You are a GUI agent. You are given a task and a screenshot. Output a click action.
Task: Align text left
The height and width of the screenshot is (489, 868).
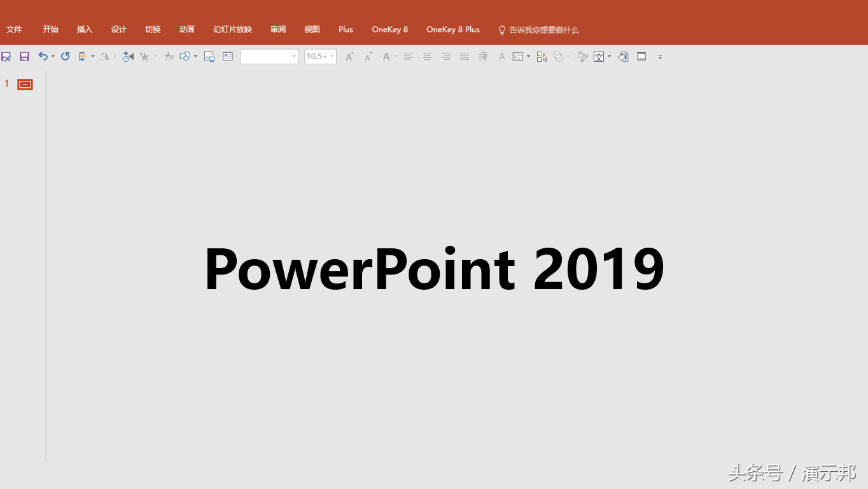coord(409,57)
